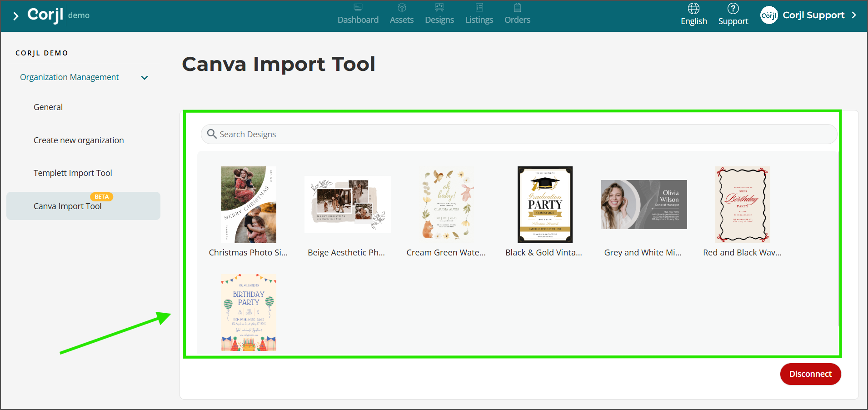868x410 pixels.
Task: Open the Orders clipboard icon
Action: pyautogui.click(x=518, y=7)
